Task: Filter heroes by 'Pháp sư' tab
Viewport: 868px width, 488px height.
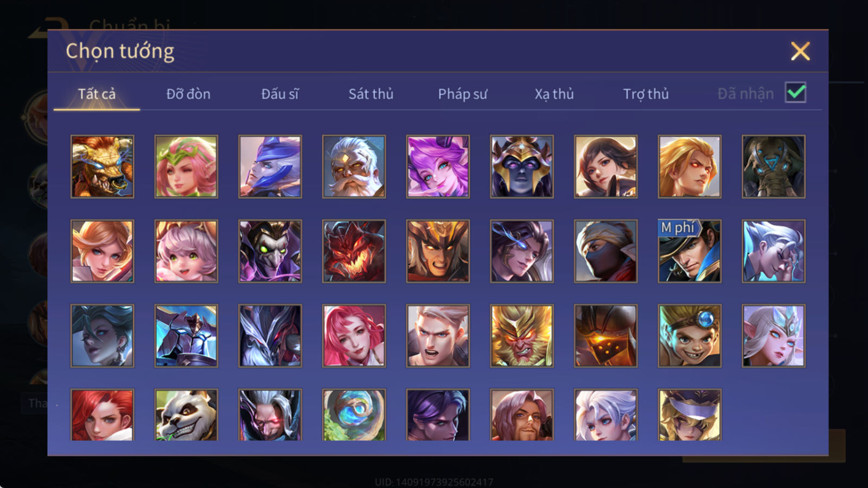Action: click(462, 94)
